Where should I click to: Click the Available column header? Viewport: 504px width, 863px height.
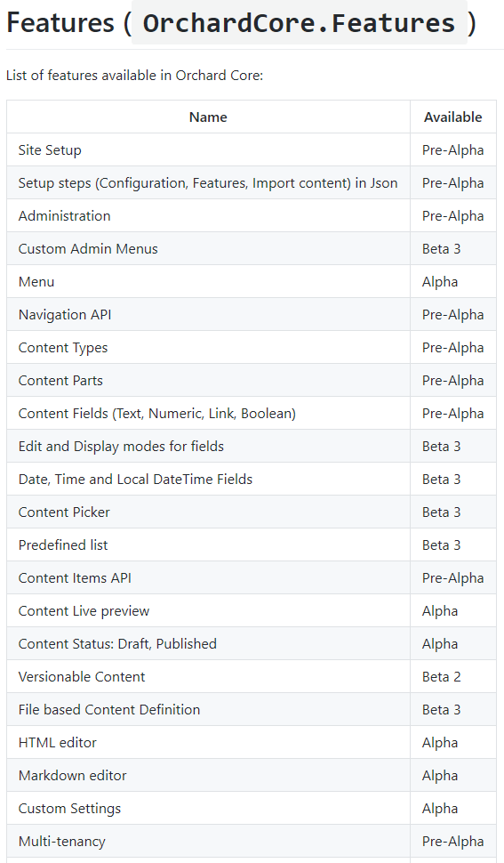[452, 117]
